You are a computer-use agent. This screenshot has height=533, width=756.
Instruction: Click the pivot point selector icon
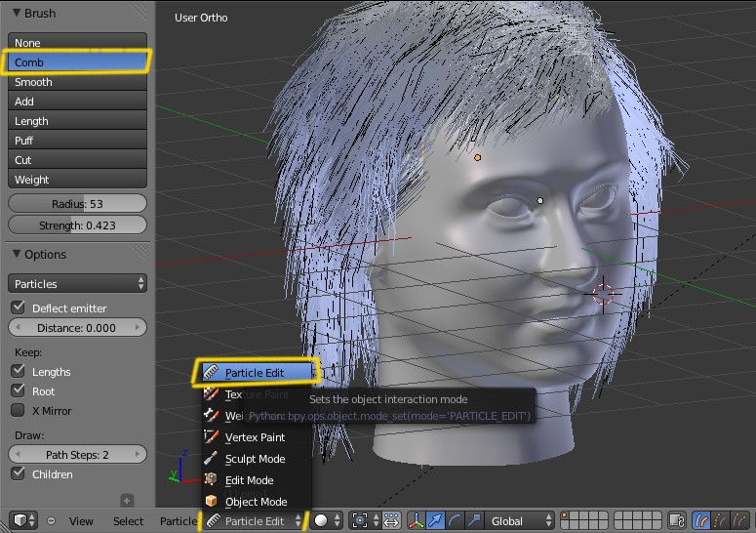[360, 521]
